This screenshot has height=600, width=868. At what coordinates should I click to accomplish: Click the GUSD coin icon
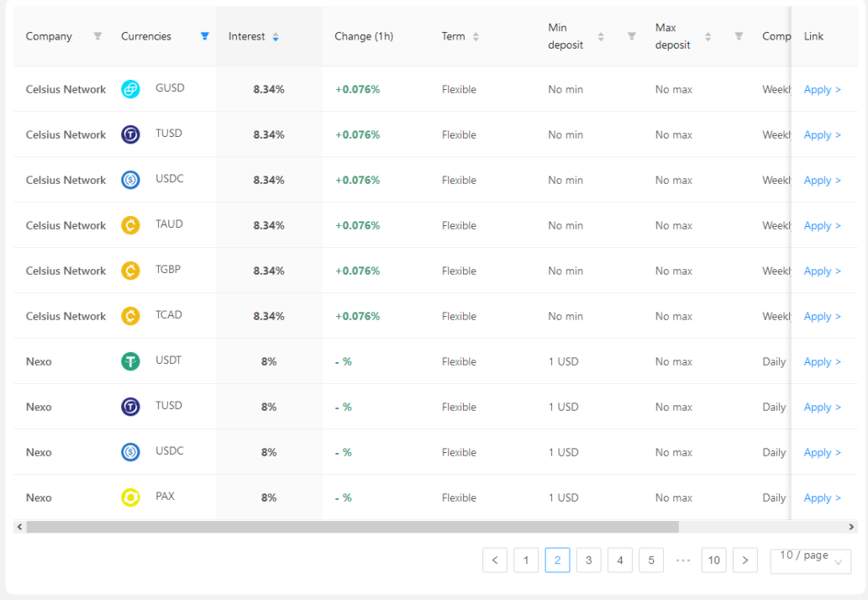coord(130,88)
